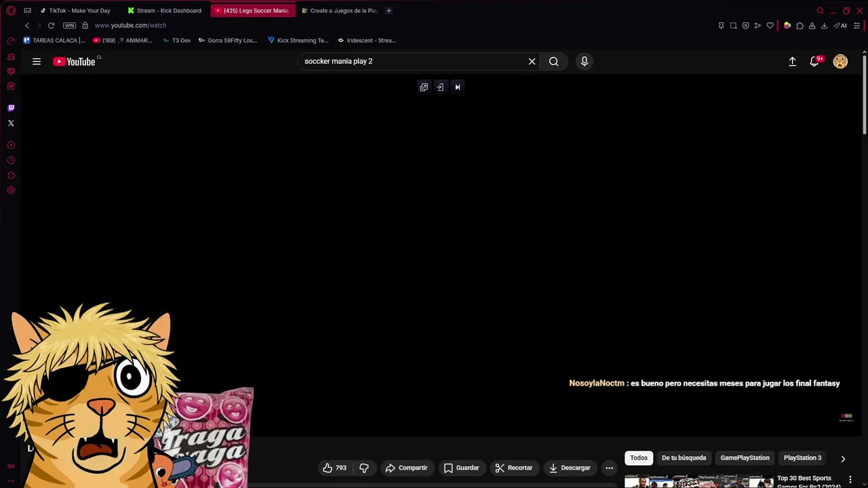The width and height of the screenshot is (868, 488).
Task: Go back to the previous page
Action: point(27,26)
